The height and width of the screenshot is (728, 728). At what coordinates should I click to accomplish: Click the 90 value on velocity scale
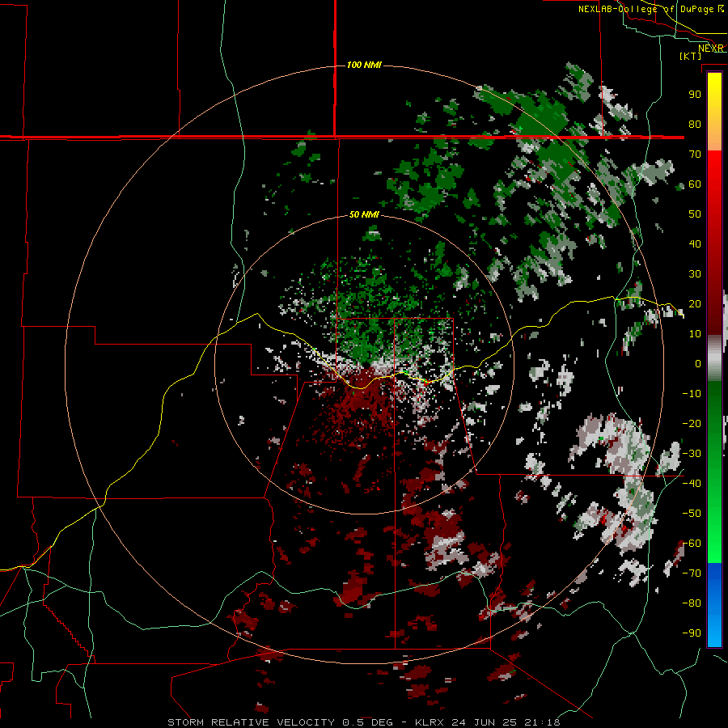tap(695, 95)
